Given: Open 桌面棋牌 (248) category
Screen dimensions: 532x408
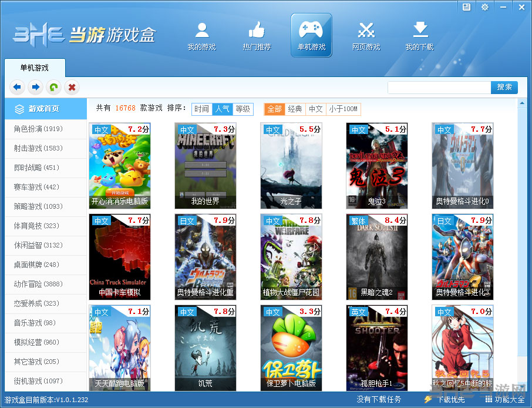Looking at the screenshot, I should tap(46, 265).
